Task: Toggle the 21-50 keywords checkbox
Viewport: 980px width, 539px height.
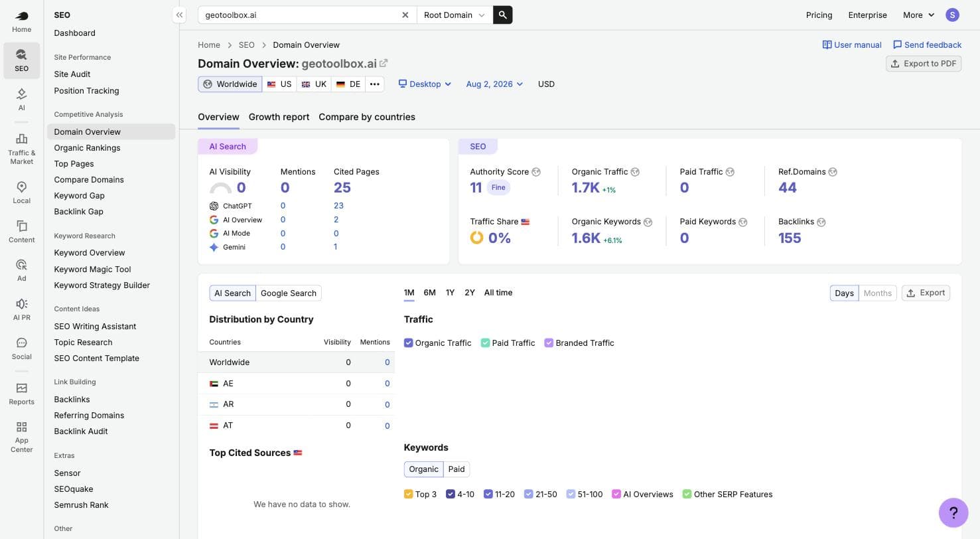Action: pyautogui.click(x=529, y=495)
